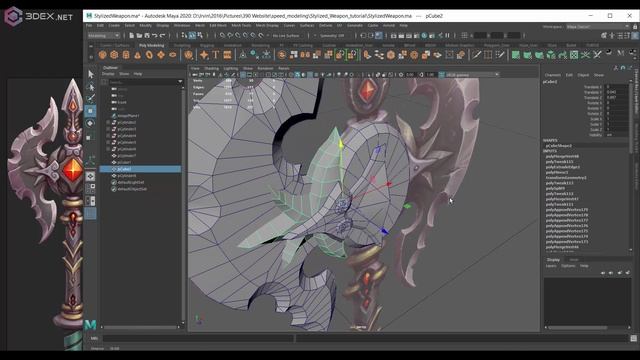Activate the Paint Selection tool in the toolbox

[x=91, y=98]
